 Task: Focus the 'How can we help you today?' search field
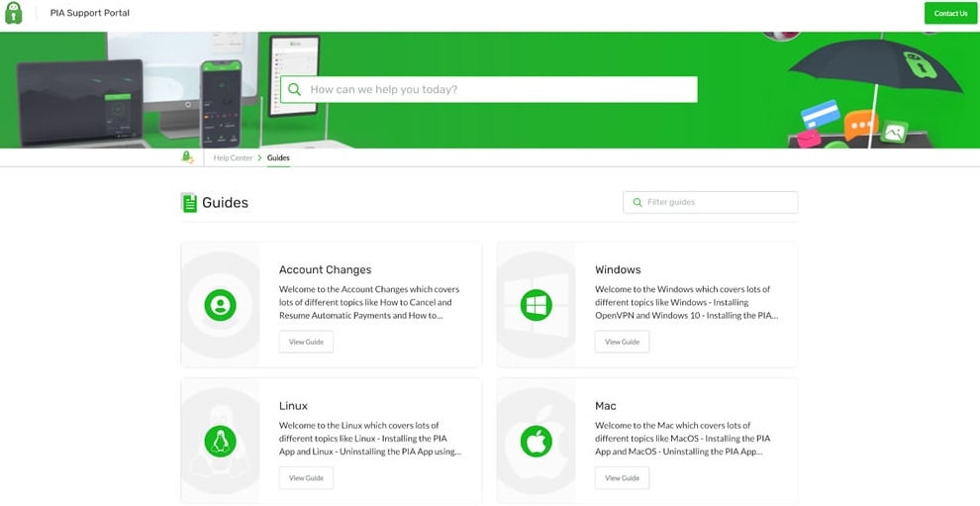coord(495,89)
